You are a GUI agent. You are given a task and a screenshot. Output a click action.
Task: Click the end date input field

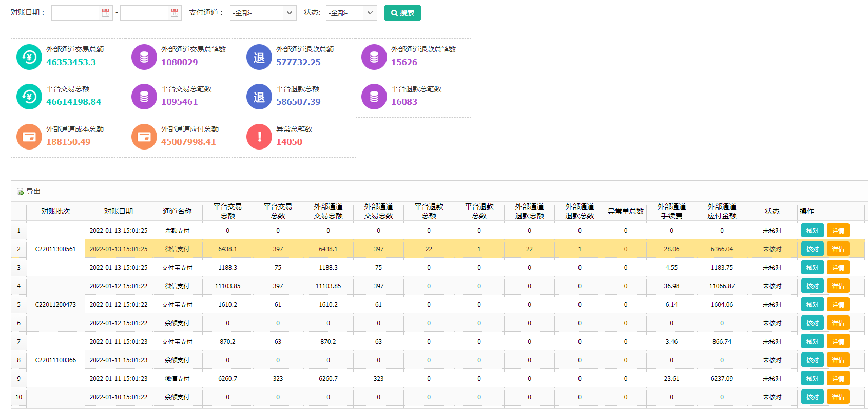[145, 13]
